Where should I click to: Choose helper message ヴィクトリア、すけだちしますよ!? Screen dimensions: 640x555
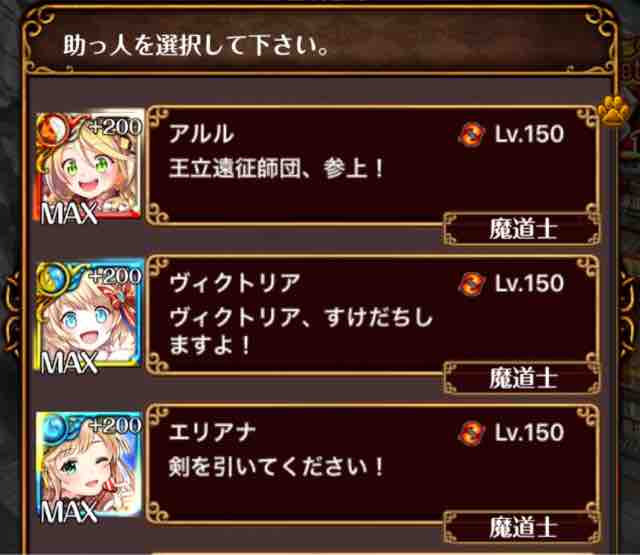(300, 331)
